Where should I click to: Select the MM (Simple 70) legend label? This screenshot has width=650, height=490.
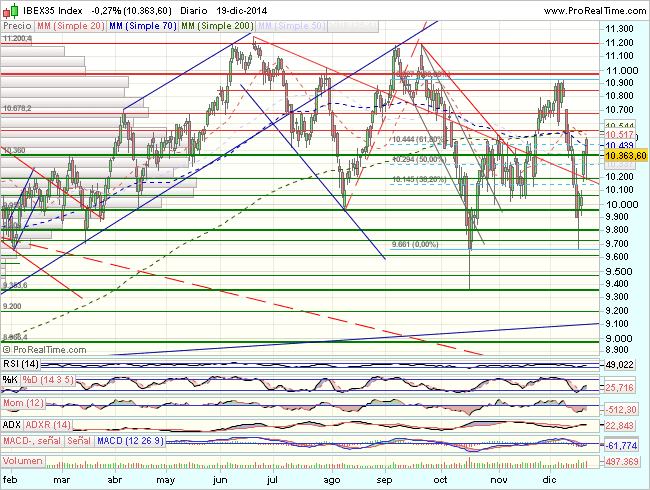pyautogui.click(x=142, y=26)
